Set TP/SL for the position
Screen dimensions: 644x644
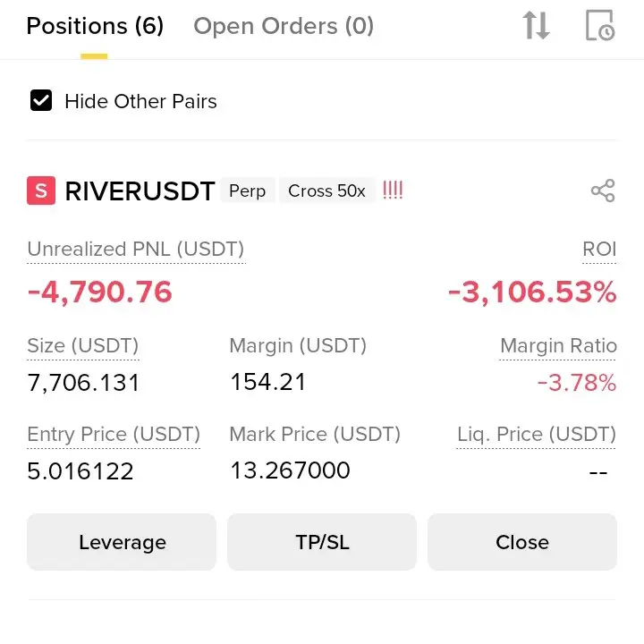click(x=322, y=542)
